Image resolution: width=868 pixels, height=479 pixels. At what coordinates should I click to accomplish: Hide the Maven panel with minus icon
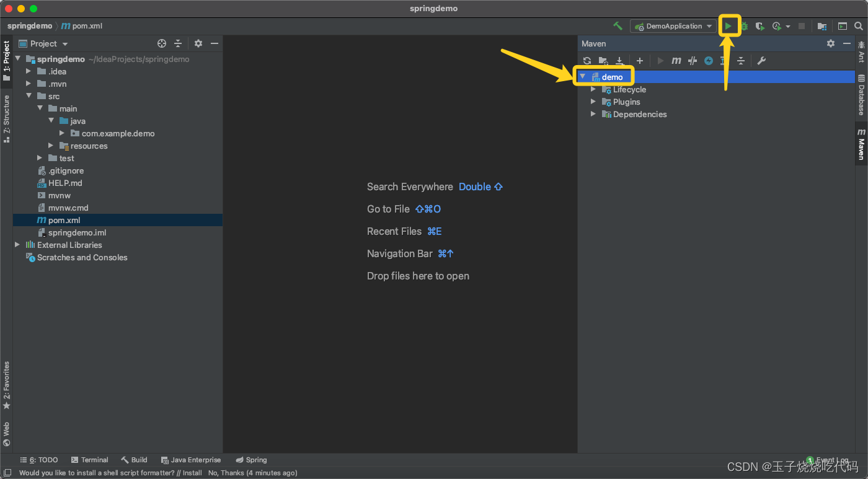click(848, 43)
